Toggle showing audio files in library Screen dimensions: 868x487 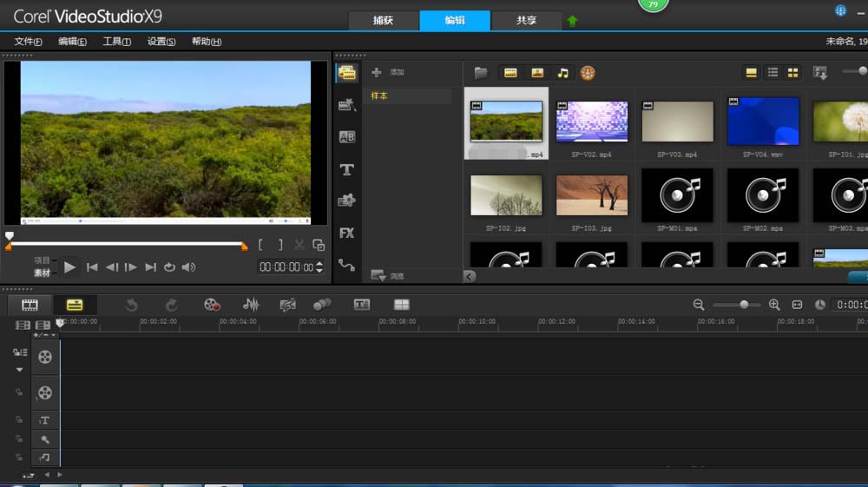coord(562,73)
